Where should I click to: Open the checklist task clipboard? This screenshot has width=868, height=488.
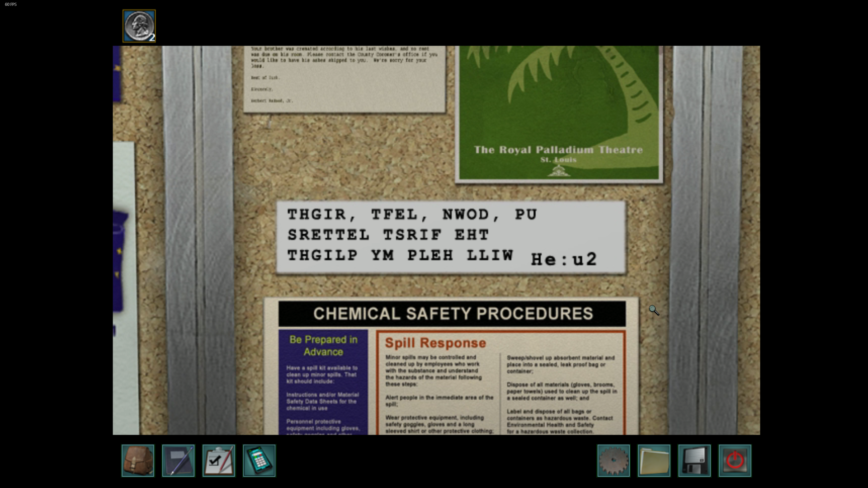pos(219,460)
